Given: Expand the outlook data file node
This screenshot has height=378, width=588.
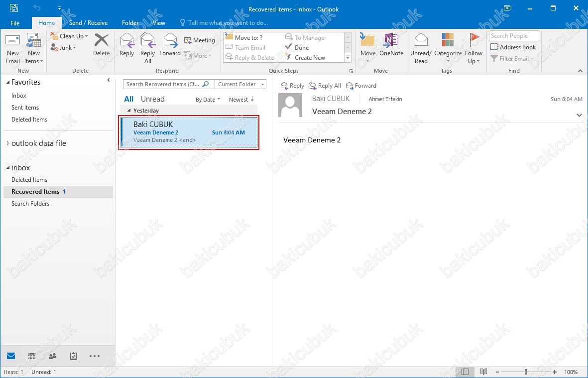Looking at the screenshot, I should click(8, 143).
